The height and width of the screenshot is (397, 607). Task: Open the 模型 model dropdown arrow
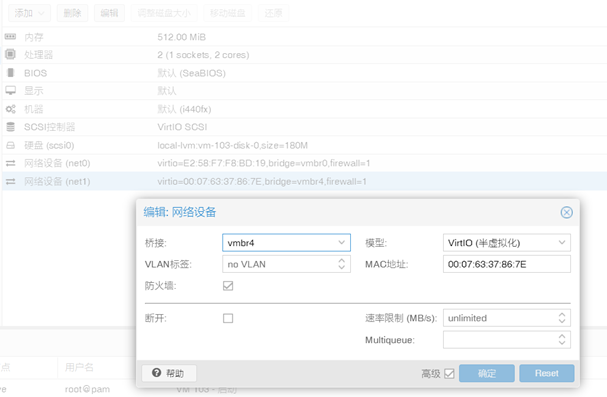562,243
